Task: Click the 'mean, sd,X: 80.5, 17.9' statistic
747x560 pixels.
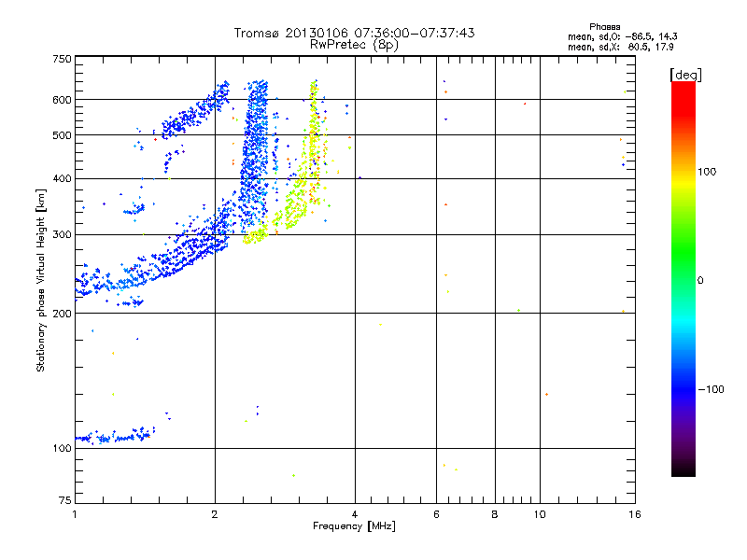Action: click(x=620, y=48)
